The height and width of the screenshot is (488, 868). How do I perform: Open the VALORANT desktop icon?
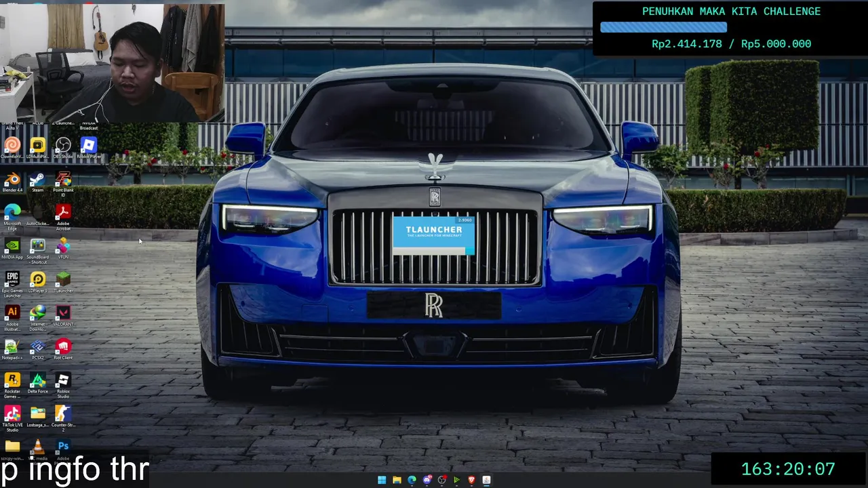63,316
